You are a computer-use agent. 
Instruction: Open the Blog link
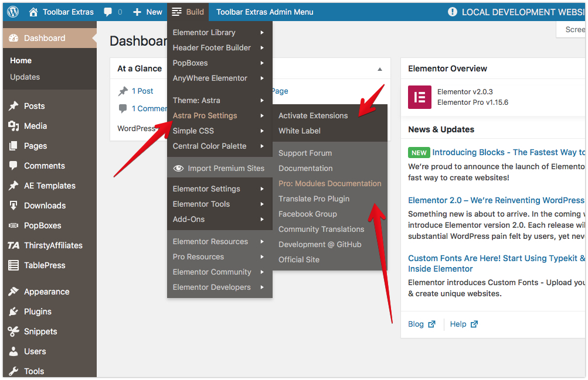pyautogui.click(x=416, y=324)
